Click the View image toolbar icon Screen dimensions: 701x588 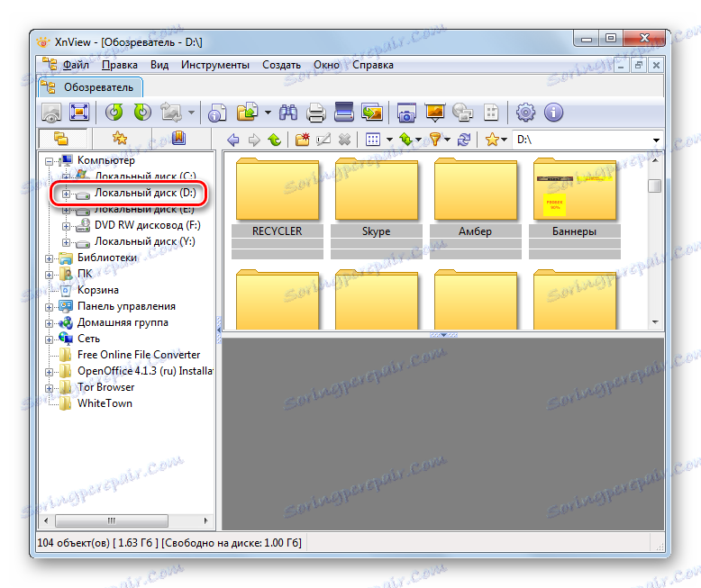coord(51,113)
